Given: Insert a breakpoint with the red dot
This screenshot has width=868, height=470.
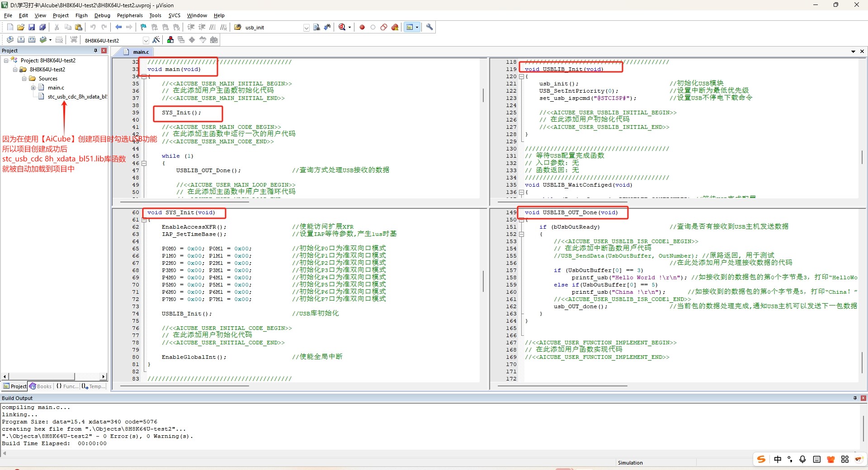Looking at the screenshot, I should (x=362, y=27).
